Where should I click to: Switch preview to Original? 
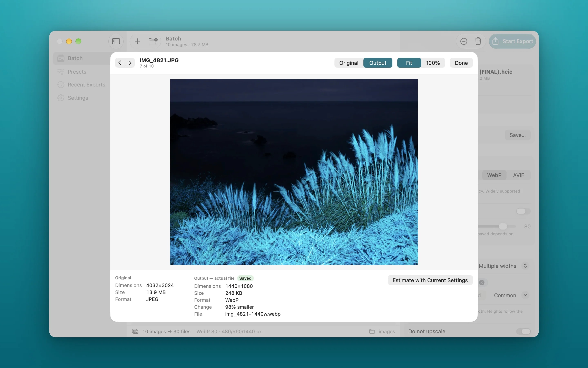coord(349,63)
